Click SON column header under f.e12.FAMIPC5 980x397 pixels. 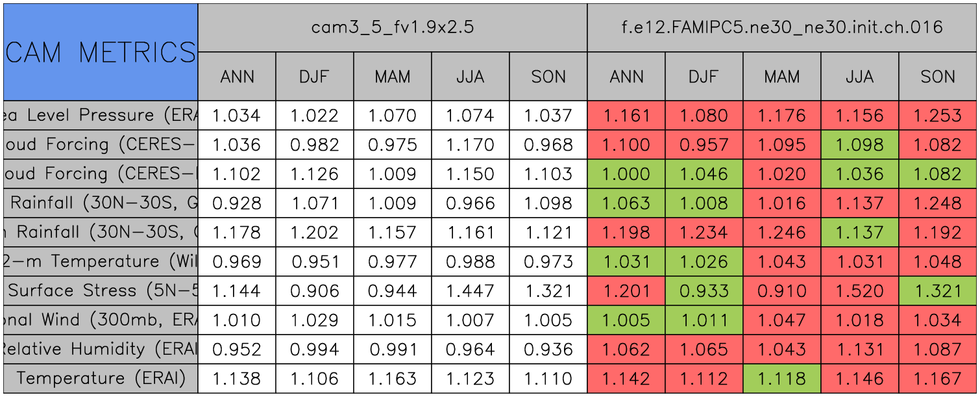(938, 77)
